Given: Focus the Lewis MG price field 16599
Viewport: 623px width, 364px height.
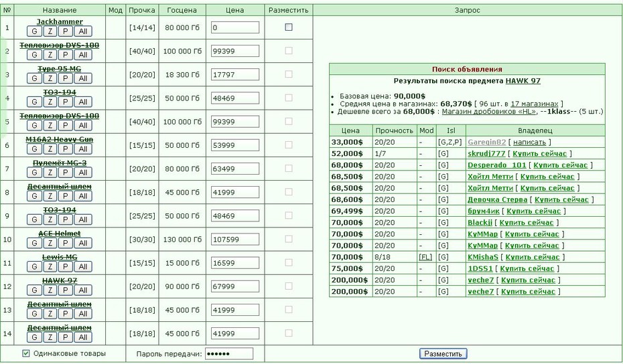Looking at the screenshot, I should click(x=235, y=263).
